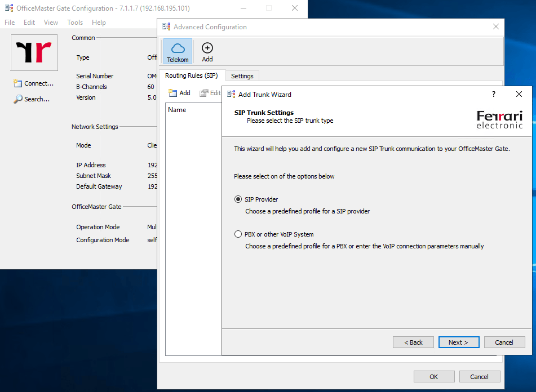
Task: Click the IP Address label
Action: [91, 165]
